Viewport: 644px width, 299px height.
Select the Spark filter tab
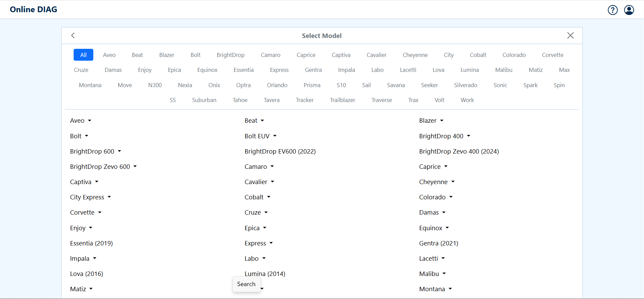coord(530,85)
